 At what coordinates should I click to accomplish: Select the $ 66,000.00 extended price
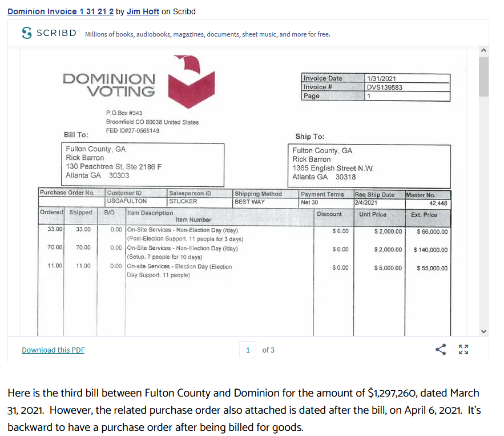(x=432, y=232)
